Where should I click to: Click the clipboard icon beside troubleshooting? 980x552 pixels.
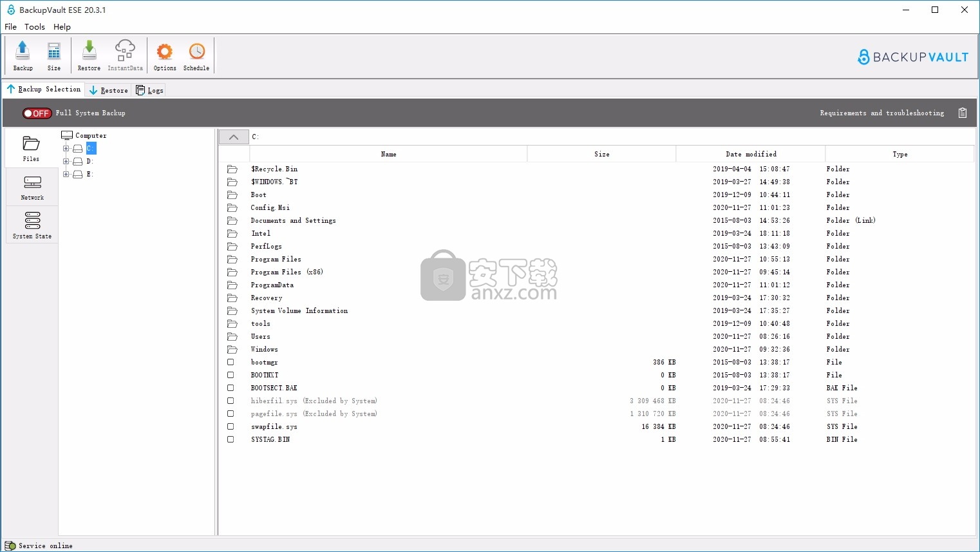[963, 113]
